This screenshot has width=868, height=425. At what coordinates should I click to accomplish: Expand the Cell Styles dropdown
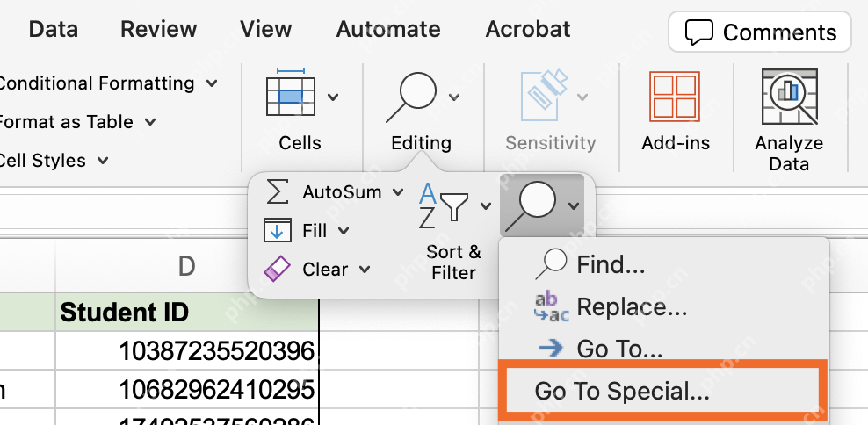coord(103,161)
